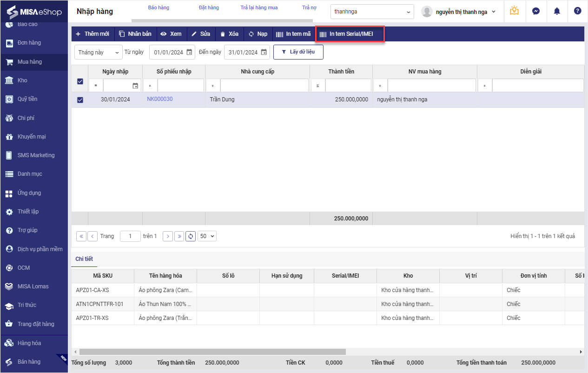
Task: Click the Nhân bản button
Action: [135, 34]
